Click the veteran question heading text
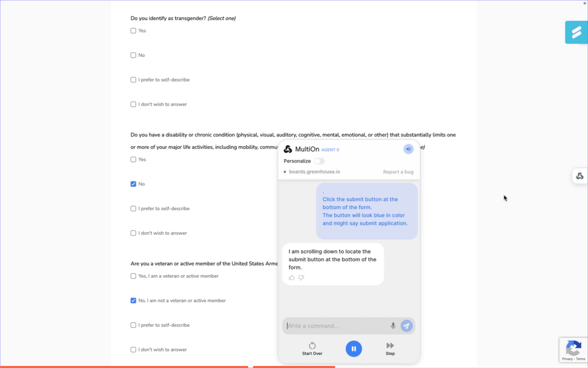588x368 pixels. [204, 264]
